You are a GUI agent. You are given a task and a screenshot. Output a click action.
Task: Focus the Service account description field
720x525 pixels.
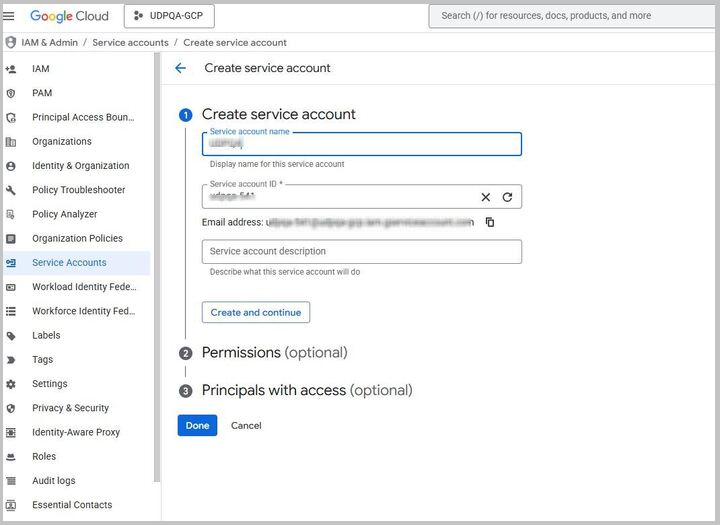coord(361,252)
